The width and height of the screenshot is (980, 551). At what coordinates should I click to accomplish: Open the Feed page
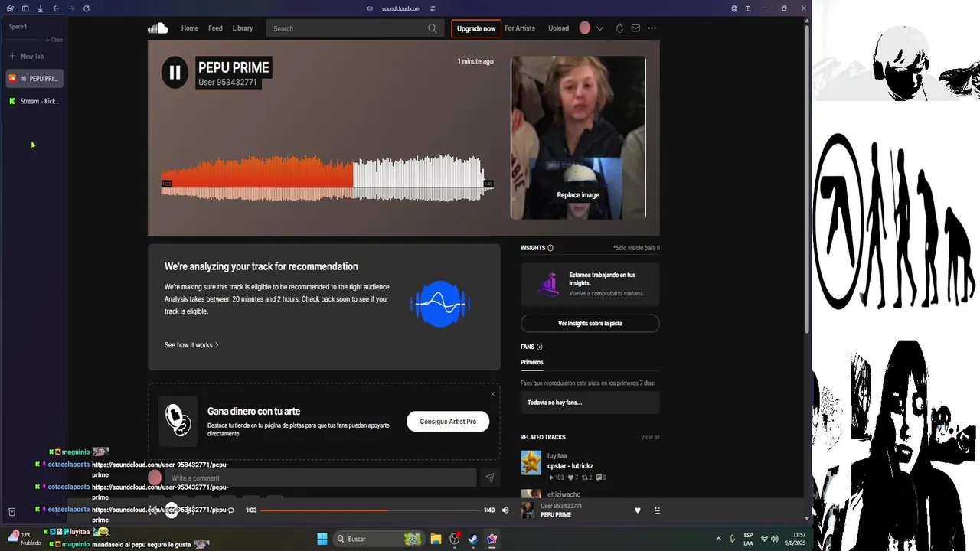pyautogui.click(x=216, y=28)
